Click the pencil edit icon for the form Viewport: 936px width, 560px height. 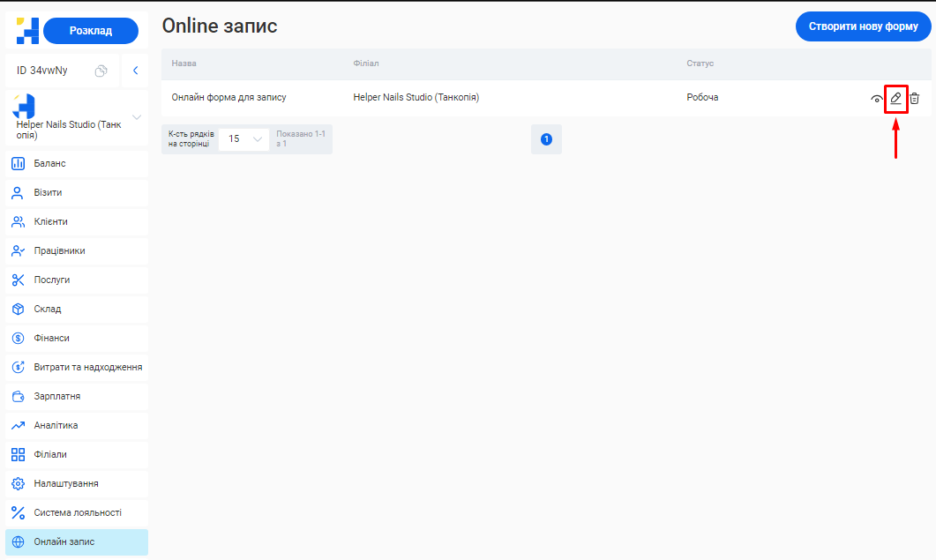[895, 98]
